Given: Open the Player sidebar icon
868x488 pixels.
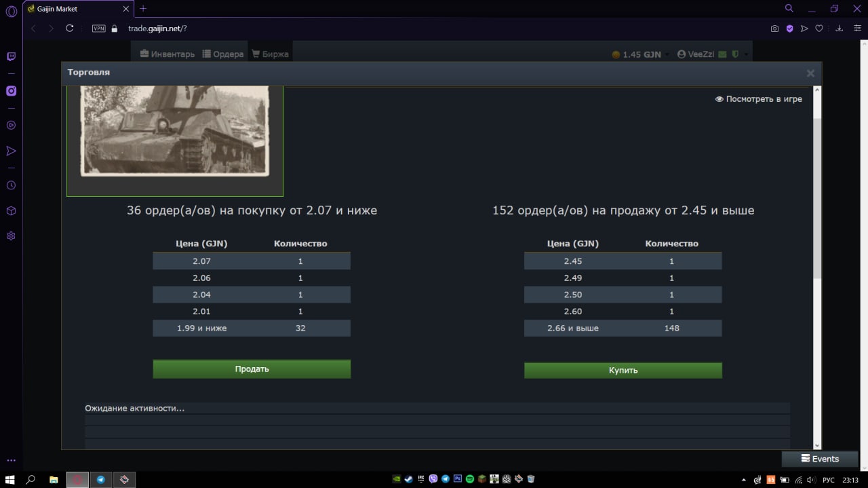Looking at the screenshot, I should (11, 125).
